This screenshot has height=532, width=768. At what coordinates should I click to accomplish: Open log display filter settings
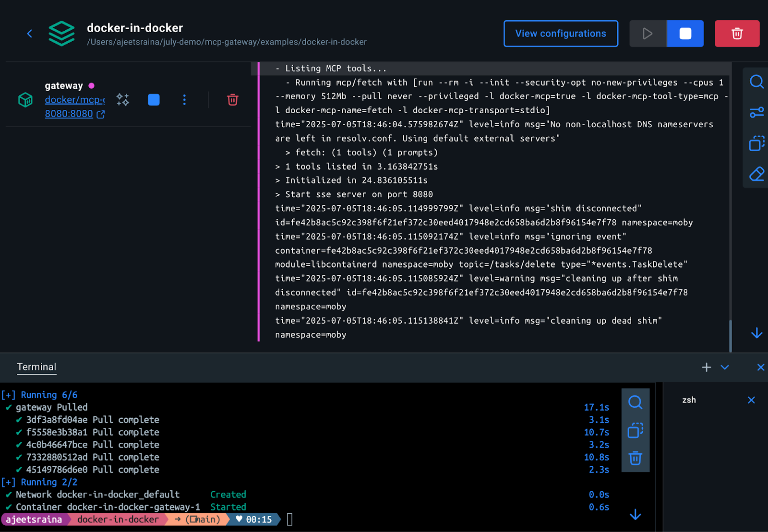click(x=756, y=113)
